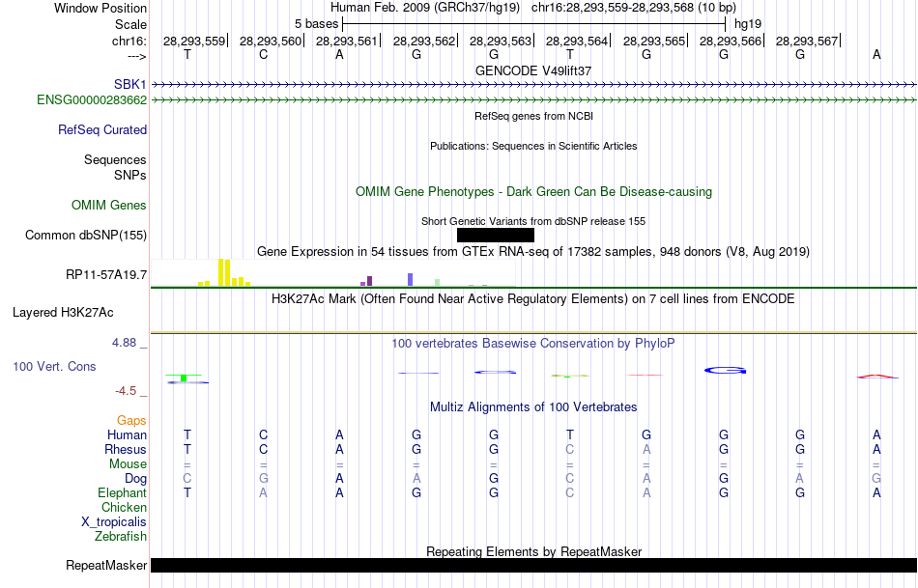Click the 4.88 PhyloP scale value
Image resolution: width=918 pixels, height=588 pixels.
(124, 343)
